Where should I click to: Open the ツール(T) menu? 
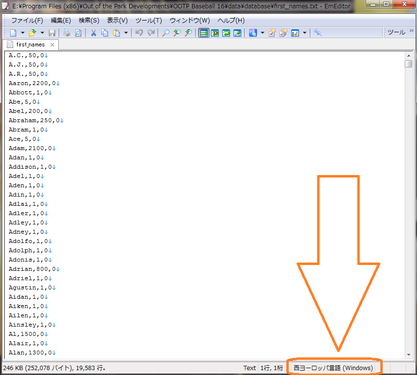click(149, 21)
